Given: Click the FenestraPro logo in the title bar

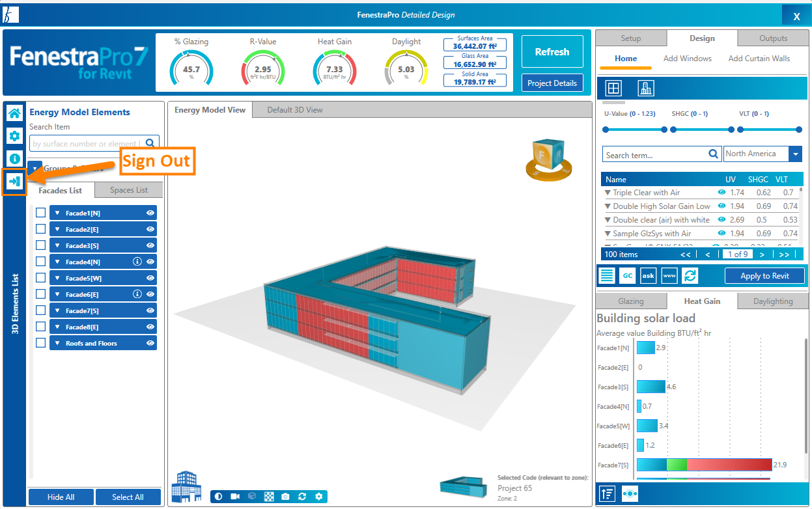Looking at the screenshot, I should pyautogui.click(x=11, y=14).
